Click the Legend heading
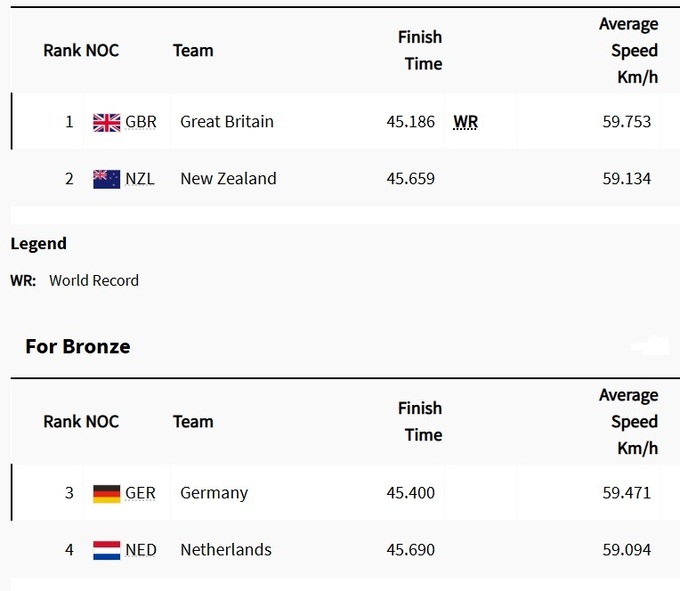This screenshot has width=680, height=591. tap(39, 243)
